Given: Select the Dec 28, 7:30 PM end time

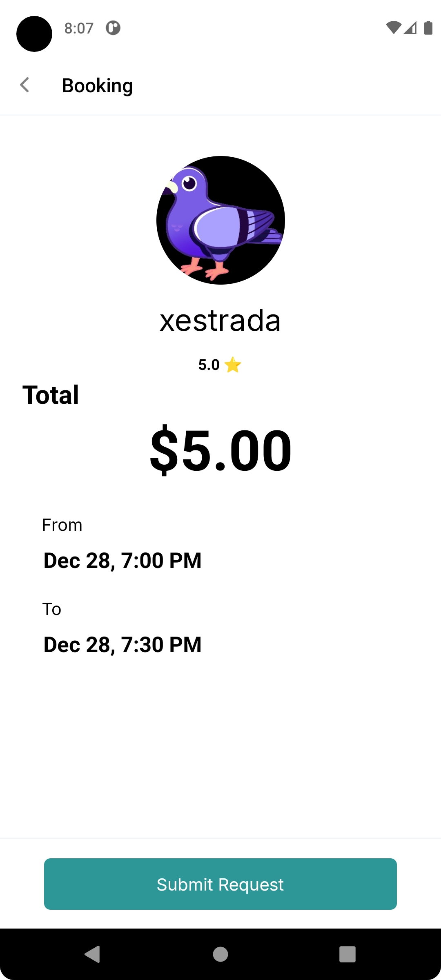Looking at the screenshot, I should tap(122, 644).
